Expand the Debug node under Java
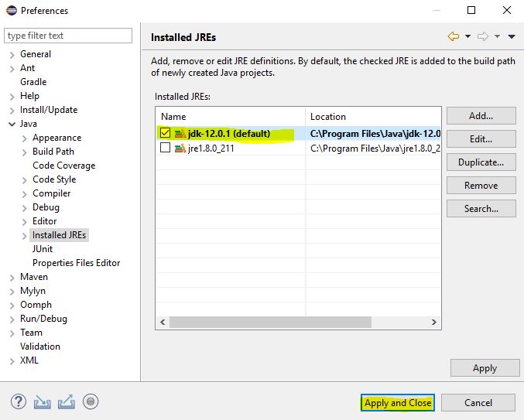The image size is (524, 420). coord(25,208)
